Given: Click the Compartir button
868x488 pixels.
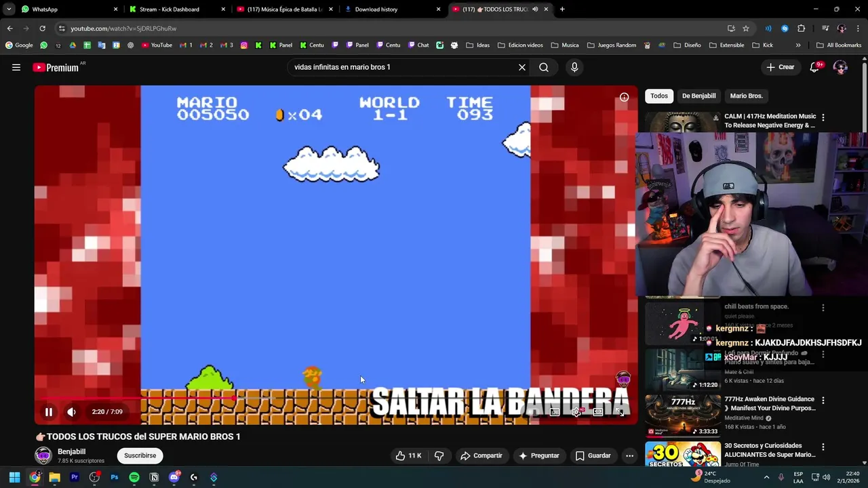Looking at the screenshot, I should (481, 455).
